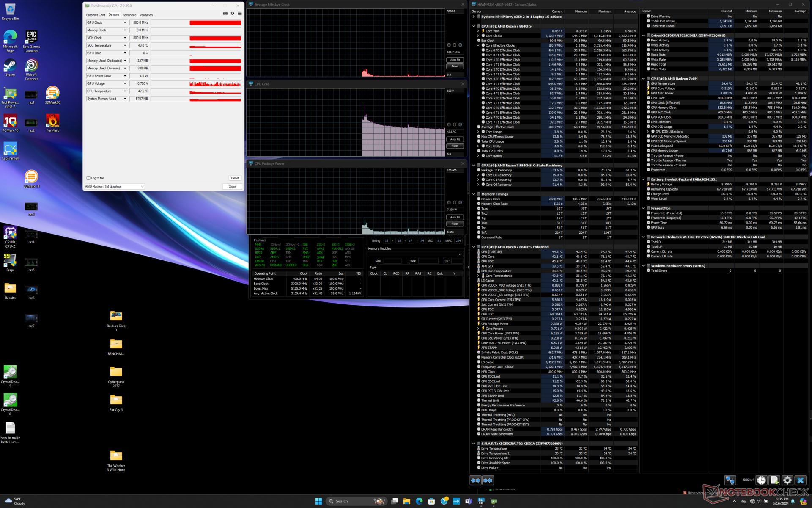Switch to the Validation tab

(146, 15)
